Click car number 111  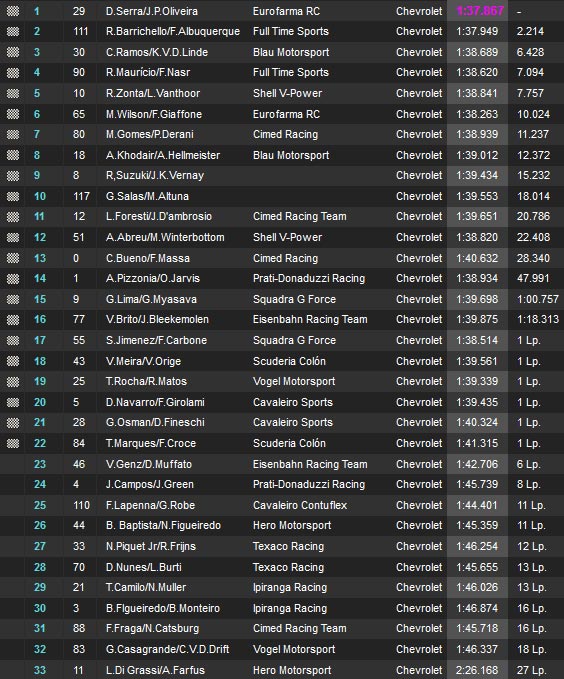click(81, 31)
